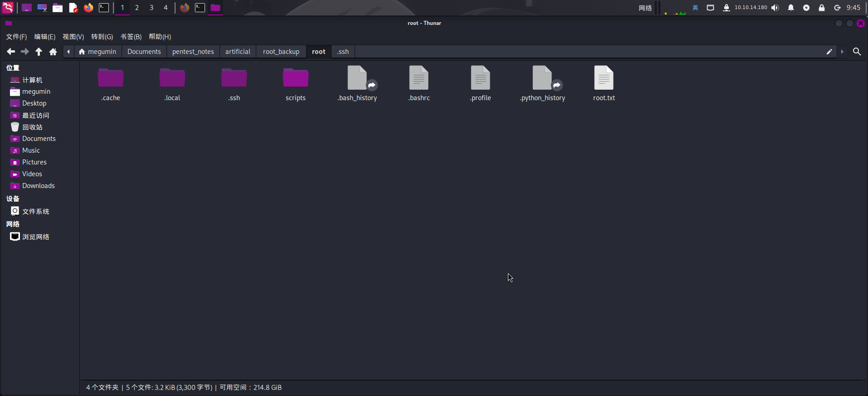Switch to workspace 3
Screen dimensions: 868x396
click(151, 8)
